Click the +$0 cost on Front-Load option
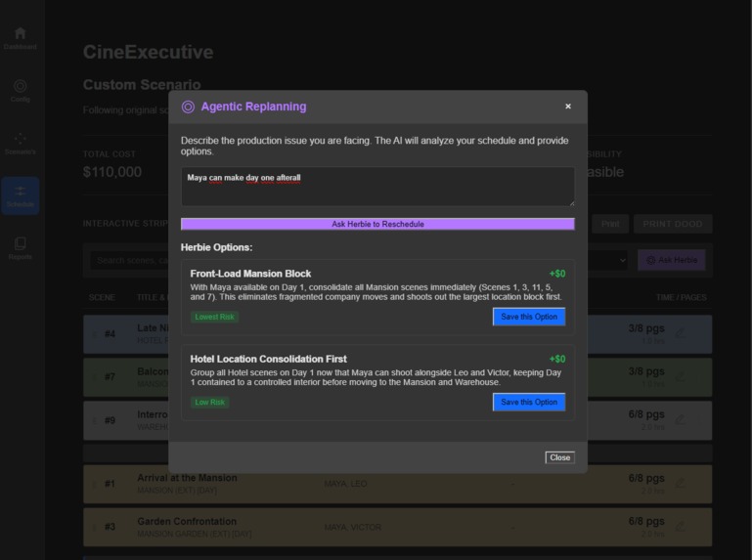Viewport: 752px width, 560px height. (x=557, y=274)
